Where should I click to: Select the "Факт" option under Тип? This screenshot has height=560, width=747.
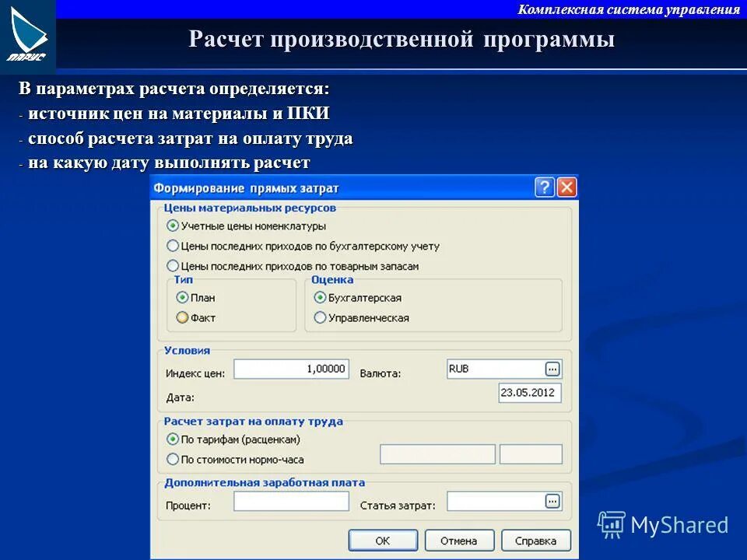[182, 317]
